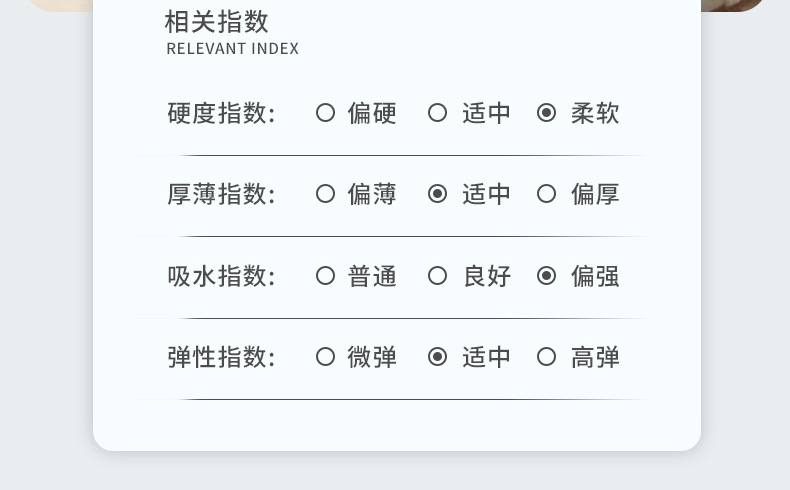Screen dimensions: 790x490
Task: Click the 硬度指数 row label
Action: pos(221,113)
